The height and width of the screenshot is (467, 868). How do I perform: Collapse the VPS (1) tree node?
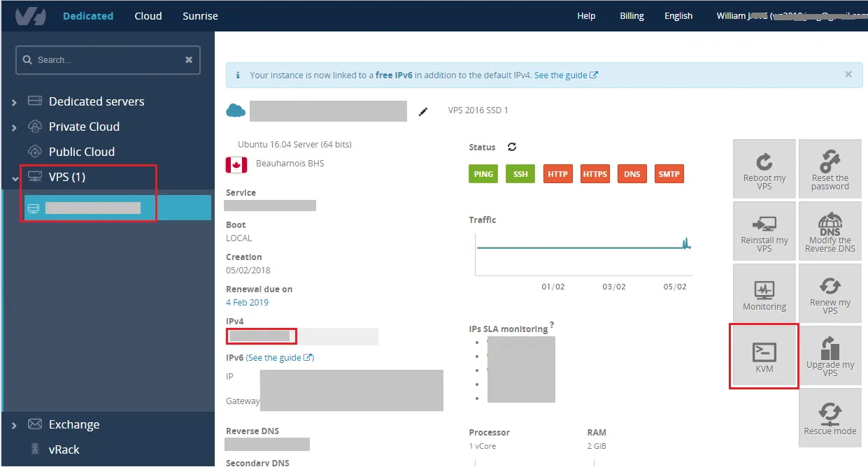click(x=15, y=178)
